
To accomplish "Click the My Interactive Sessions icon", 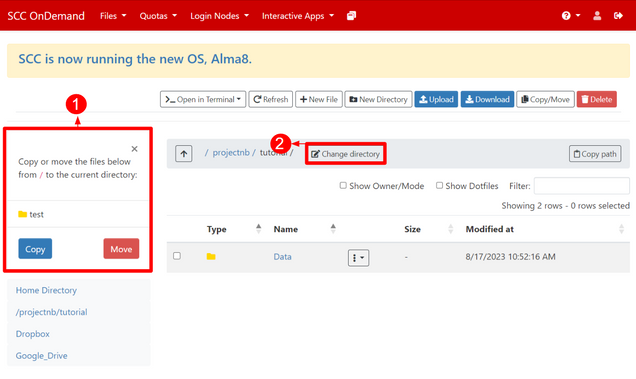I will pos(351,16).
